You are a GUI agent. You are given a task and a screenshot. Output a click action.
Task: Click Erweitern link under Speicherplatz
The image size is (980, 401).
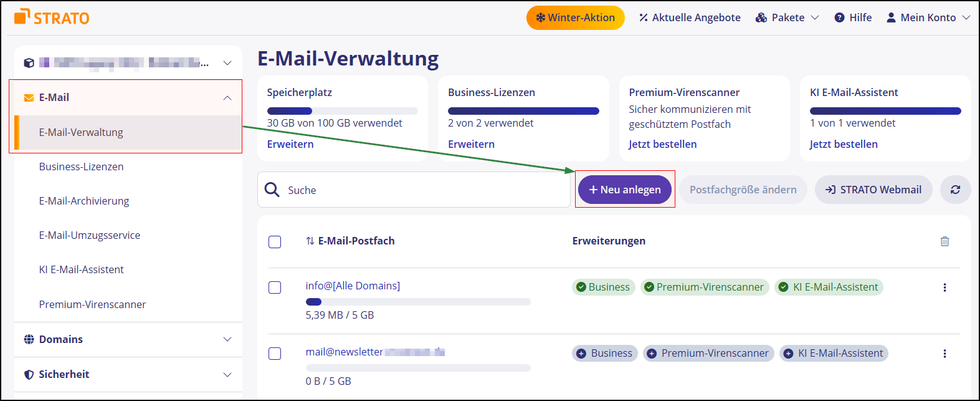point(290,144)
